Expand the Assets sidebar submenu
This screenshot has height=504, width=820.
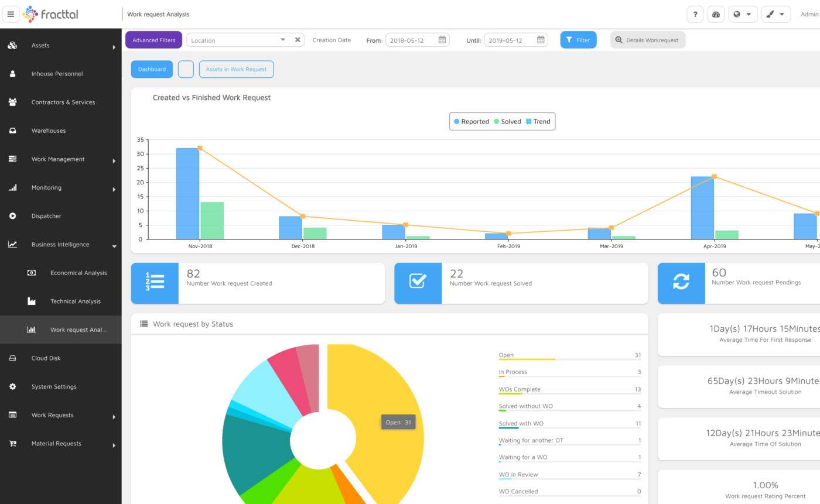(x=114, y=47)
